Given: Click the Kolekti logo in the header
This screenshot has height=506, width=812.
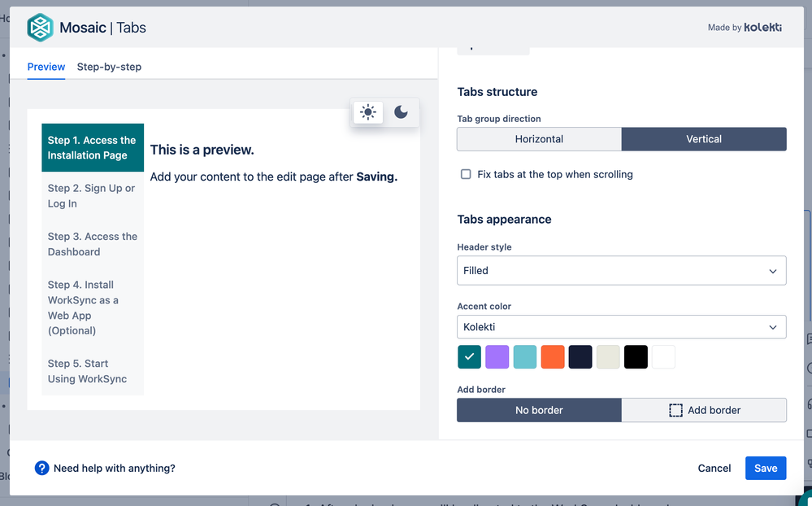Looking at the screenshot, I should [x=763, y=27].
